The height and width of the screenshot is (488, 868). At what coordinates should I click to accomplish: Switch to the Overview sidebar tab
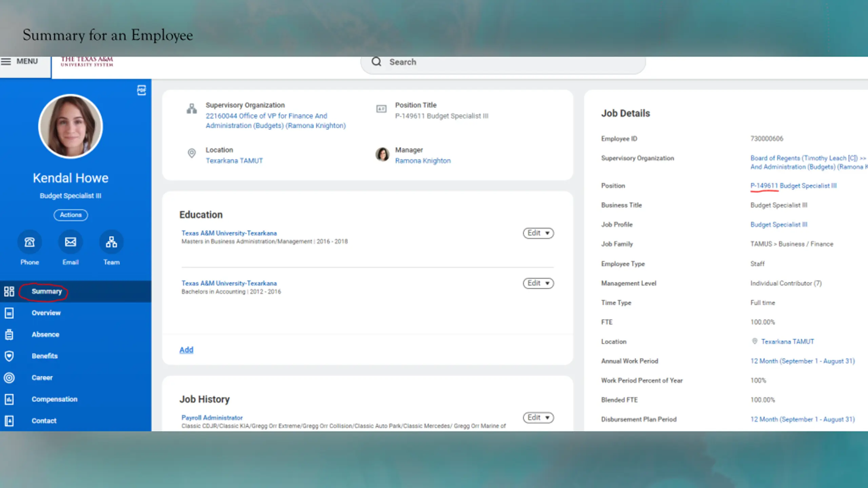coord(46,313)
